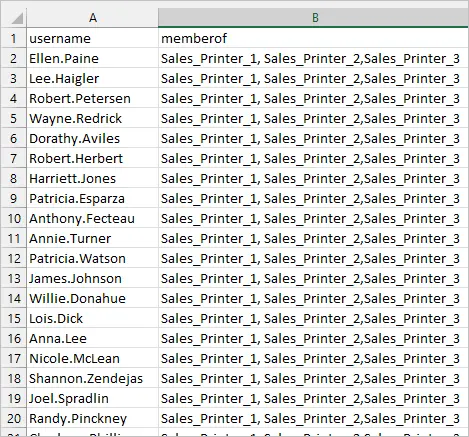Viewport: 469px width, 437px height.
Task: Click the memberof header cell
Action: point(313,38)
